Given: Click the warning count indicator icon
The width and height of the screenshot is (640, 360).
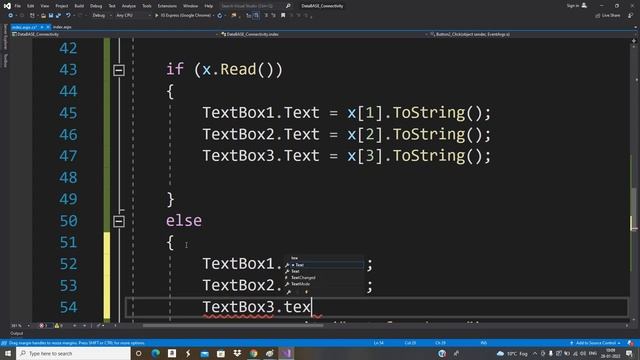Looking at the screenshot, I should point(58,326).
